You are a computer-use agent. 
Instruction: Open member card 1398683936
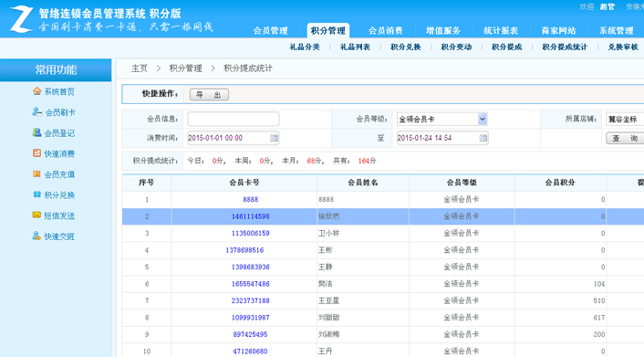point(251,267)
